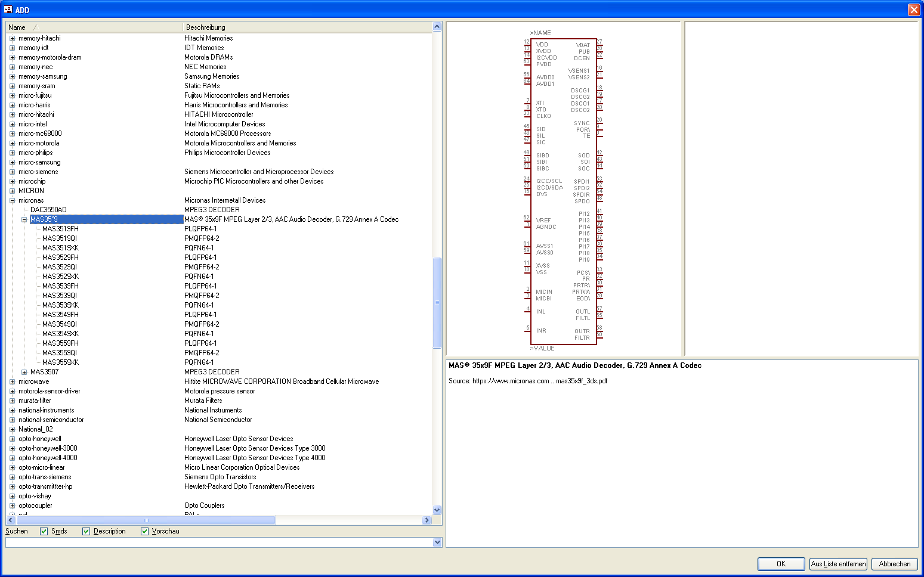The width and height of the screenshot is (924, 577).
Task: Select the National_02 library
Action: tap(35, 429)
